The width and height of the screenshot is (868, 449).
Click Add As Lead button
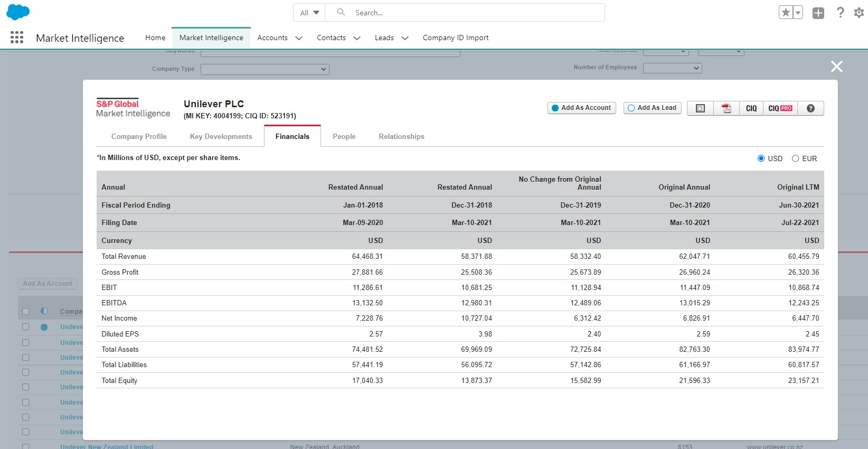pos(653,108)
